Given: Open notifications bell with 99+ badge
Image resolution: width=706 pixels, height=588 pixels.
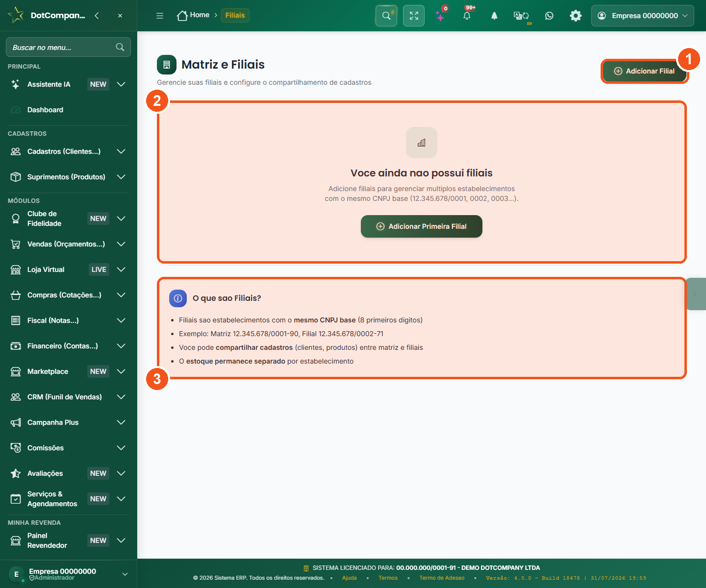Looking at the screenshot, I should (467, 16).
